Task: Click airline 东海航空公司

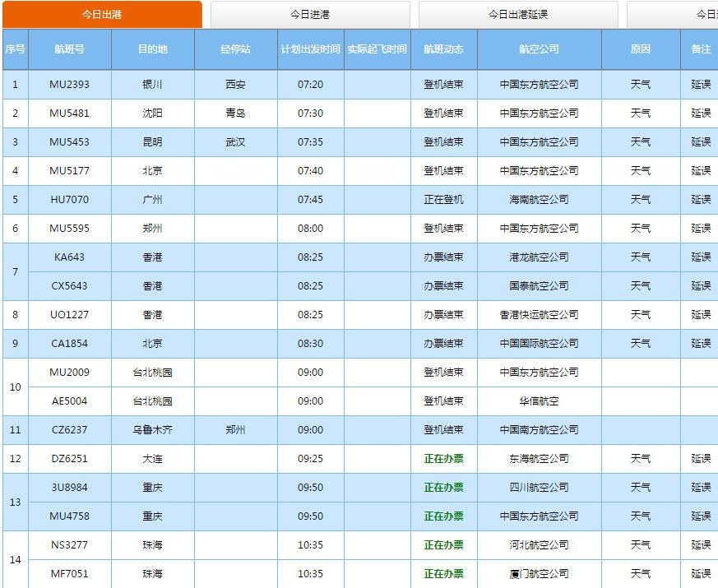Action: click(x=539, y=459)
